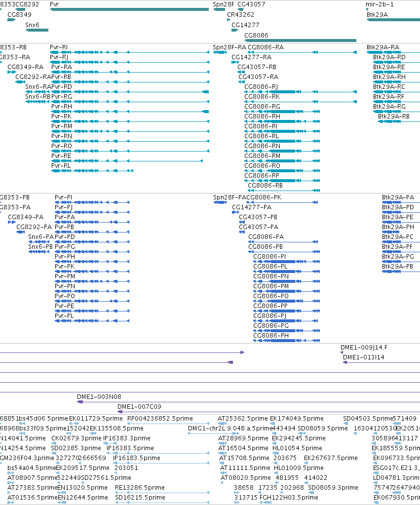The height and width of the screenshot is (505, 420).
Task: Click the Pvr-PL protein label
Action: [x=65, y=316]
